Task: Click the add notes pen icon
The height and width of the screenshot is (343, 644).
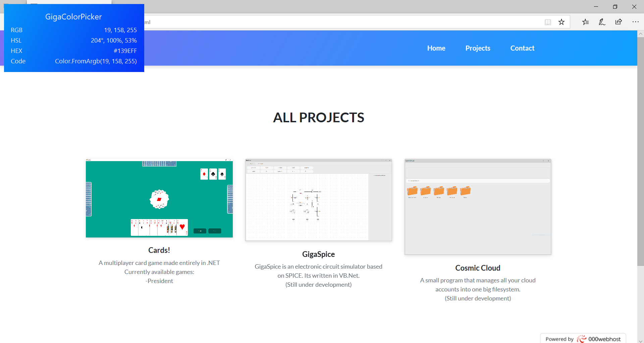Action: (x=602, y=22)
